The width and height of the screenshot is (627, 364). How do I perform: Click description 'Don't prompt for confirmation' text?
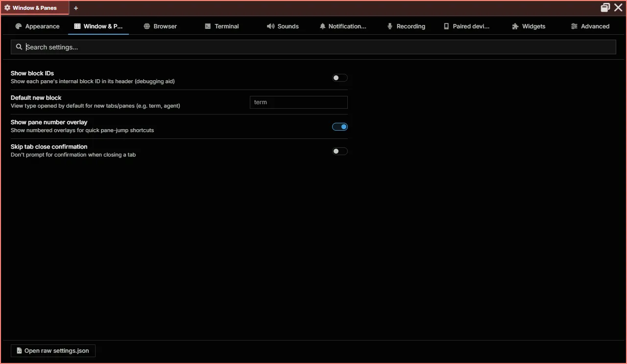73,155
